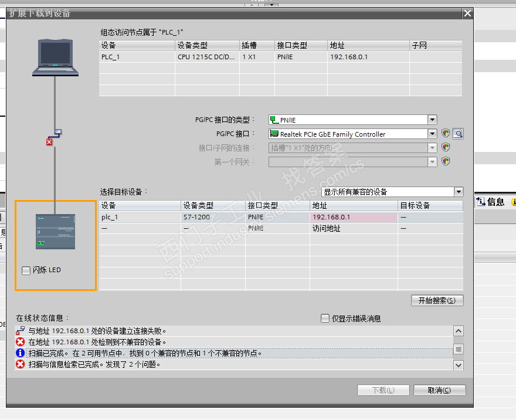Viewport: 516px width, 420px height.
Task: Click connection failed icon in status list
Action: pyautogui.click(x=20, y=330)
